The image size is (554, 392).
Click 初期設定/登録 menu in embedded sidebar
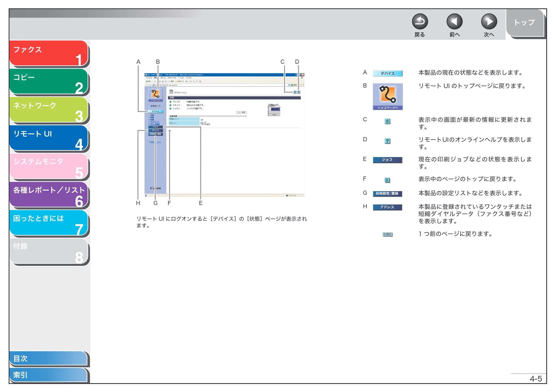coord(155,134)
